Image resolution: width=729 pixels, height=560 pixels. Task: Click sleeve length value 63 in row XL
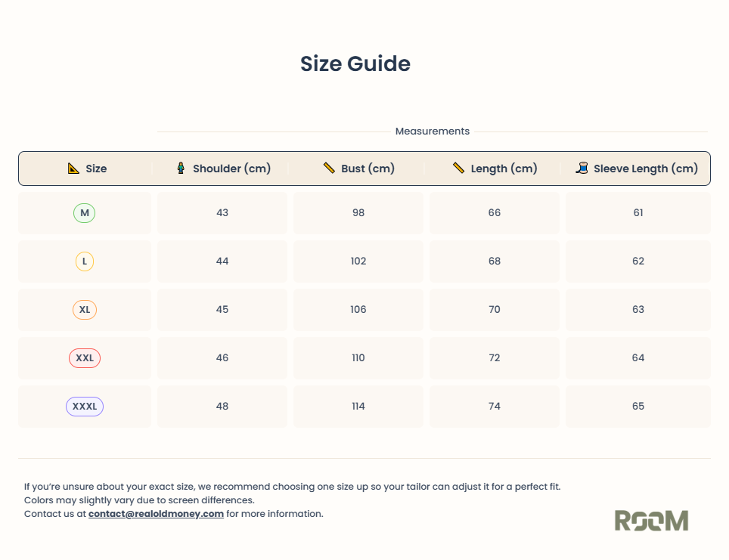pyautogui.click(x=638, y=310)
